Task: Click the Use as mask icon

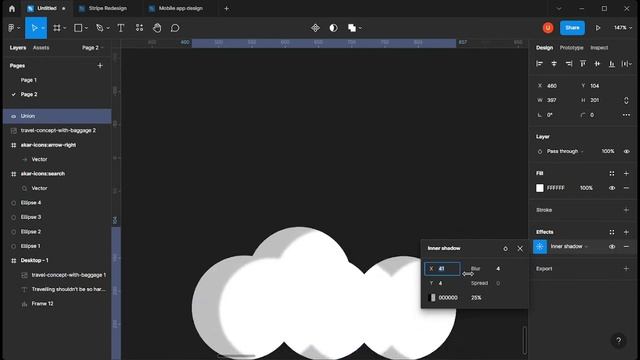Action: pos(333,28)
